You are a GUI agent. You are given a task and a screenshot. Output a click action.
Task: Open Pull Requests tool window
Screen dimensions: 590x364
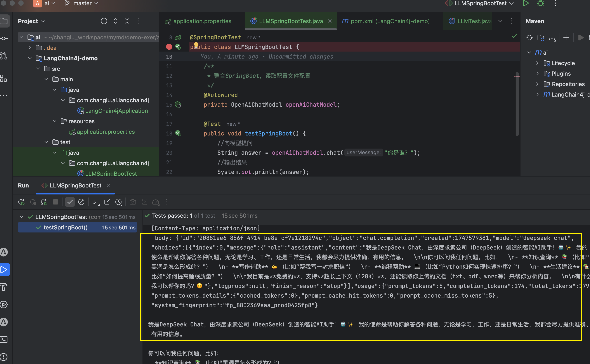[x=4, y=56]
